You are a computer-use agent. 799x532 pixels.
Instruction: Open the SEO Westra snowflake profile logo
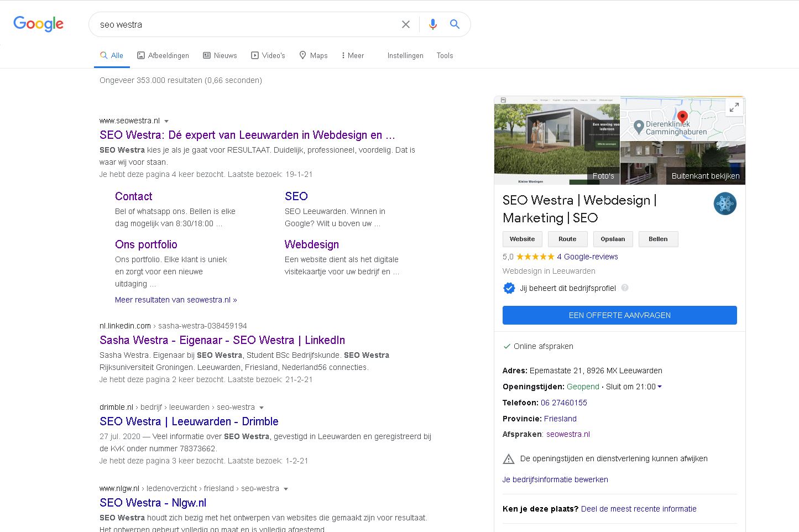725,204
